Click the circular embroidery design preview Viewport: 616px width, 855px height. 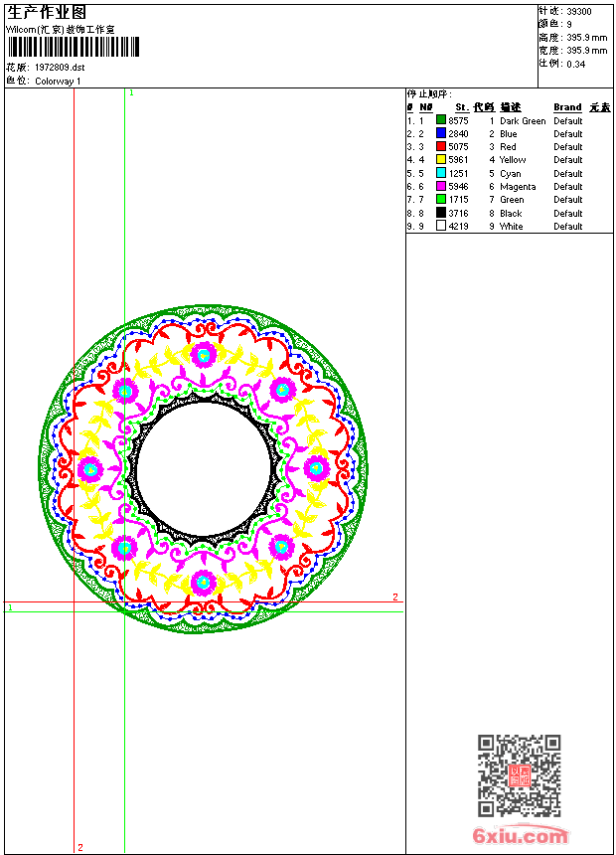click(x=206, y=468)
